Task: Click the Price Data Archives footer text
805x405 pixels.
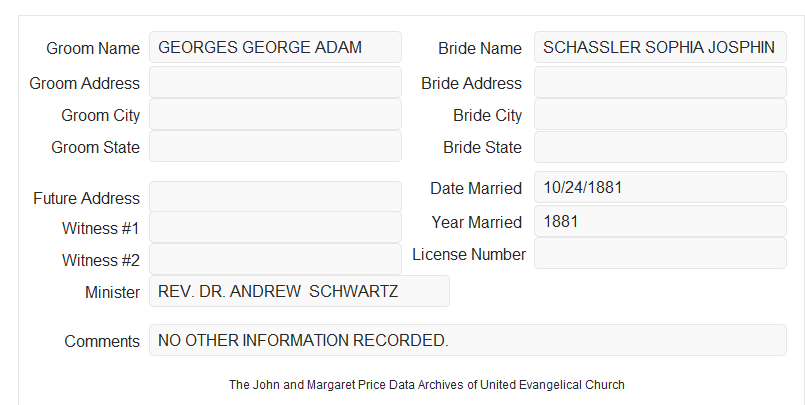Action: (427, 384)
